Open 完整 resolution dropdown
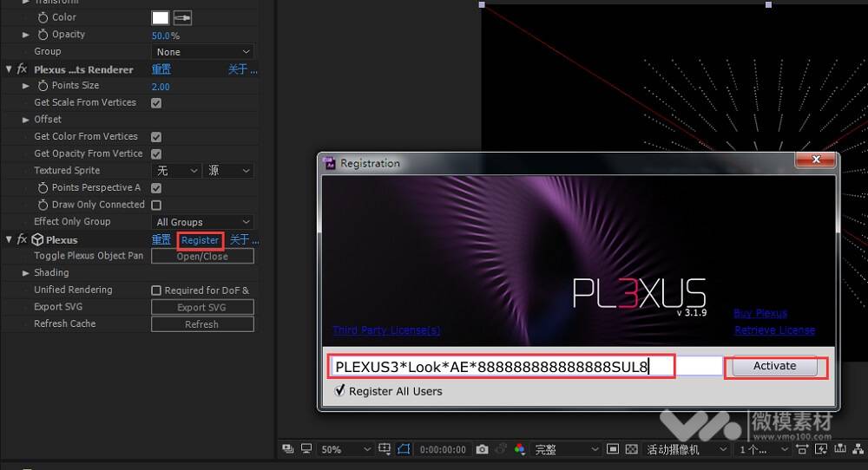 click(566, 449)
